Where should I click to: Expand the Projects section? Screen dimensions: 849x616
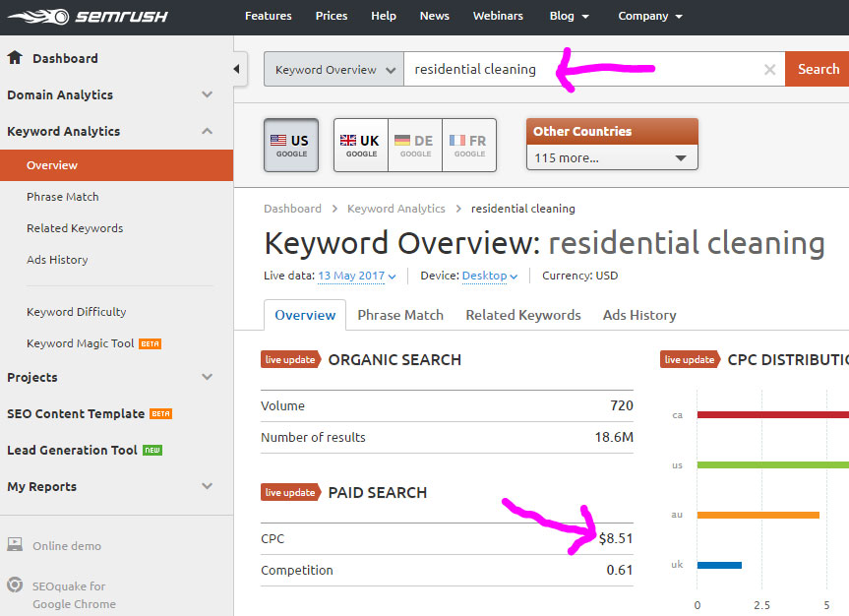pos(207,377)
